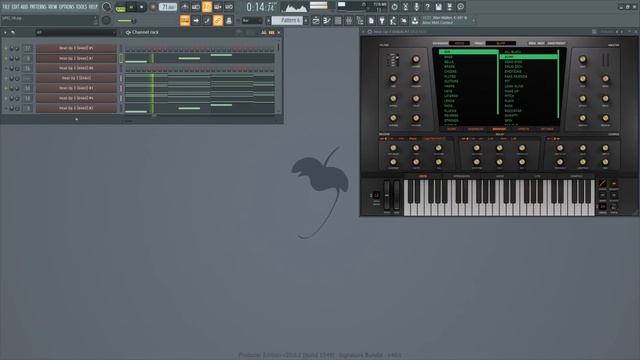This screenshot has height=360, width=640.
Task: Open the OPTIONS menu
Action: coord(67,7)
